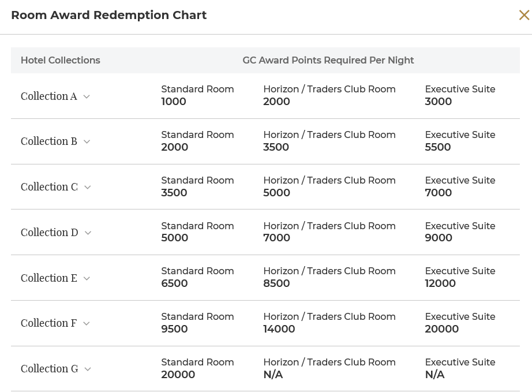Click the Room Award Redemption Chart title
Viewport: 532px width, 392px height.
109,15
